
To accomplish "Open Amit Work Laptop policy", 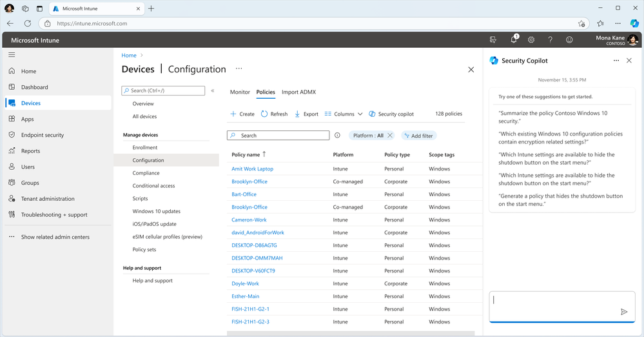I will point(252,168).
